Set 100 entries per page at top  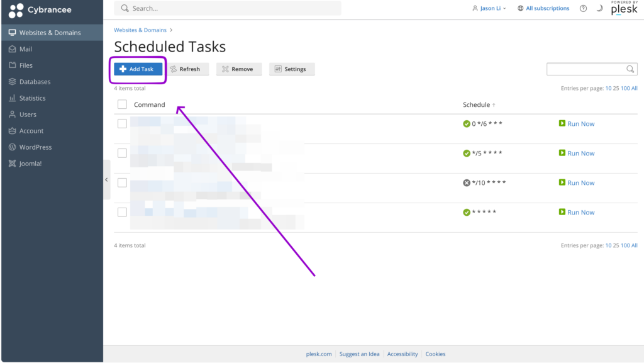click(625, 88)
